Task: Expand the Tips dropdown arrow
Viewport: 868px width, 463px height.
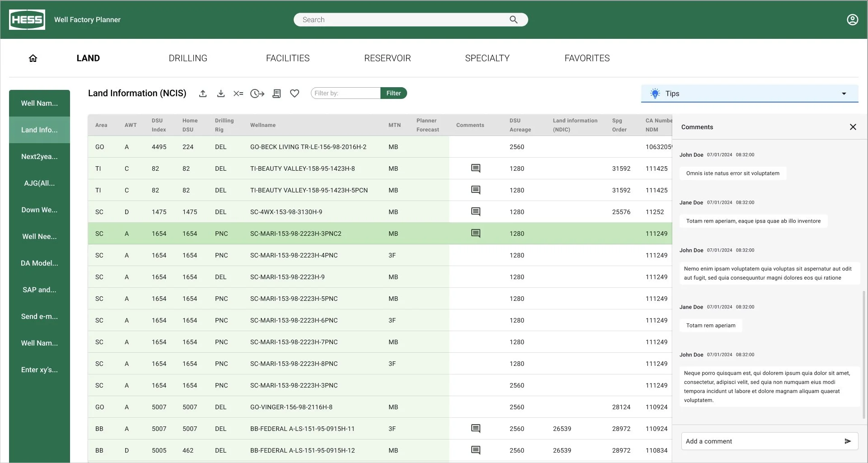Action: [x=844, y=94]
